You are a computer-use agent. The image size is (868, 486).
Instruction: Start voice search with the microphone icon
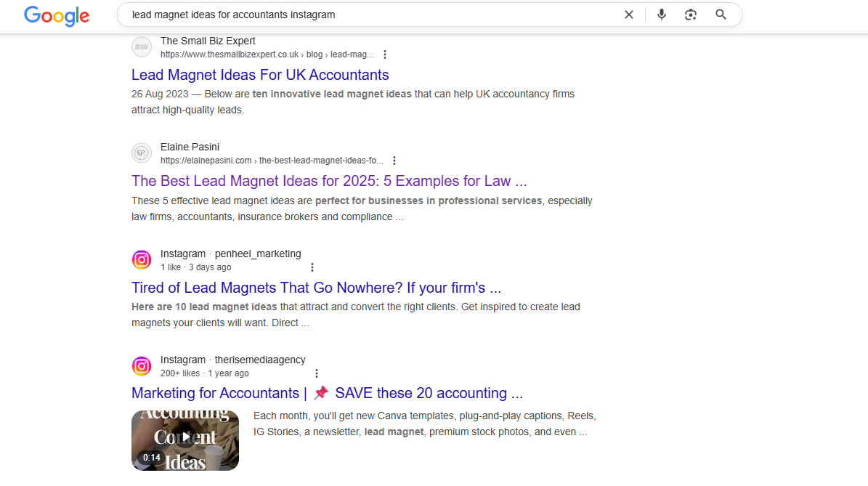point(662,15)
